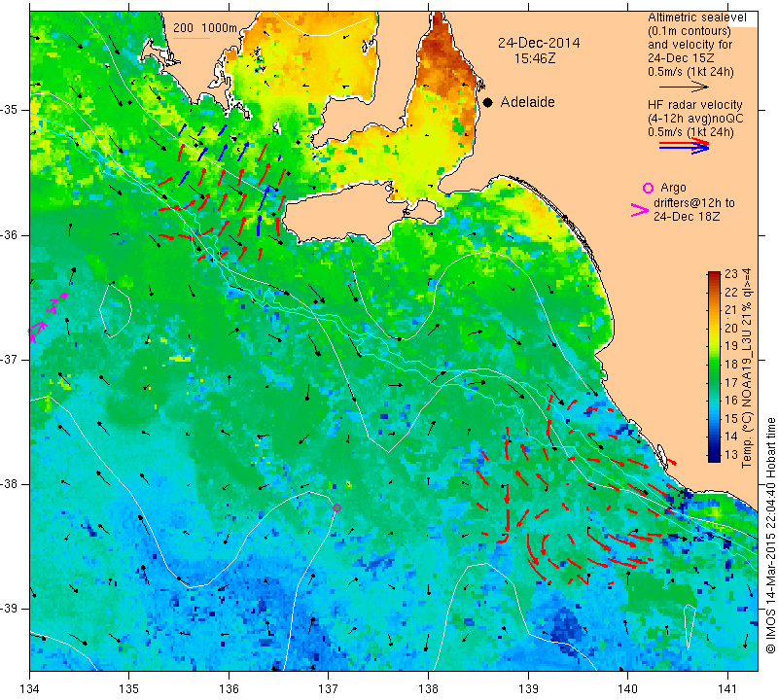This screenshot has height=700, width=778.
Task: Click the colorbar value 13
Action: (x=731, y=454)
